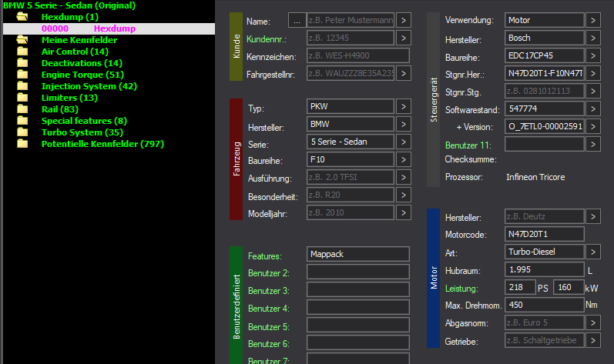Open the Fahrgestellnr arrow button
Screen dimensions: 614x364
[404, 73]
